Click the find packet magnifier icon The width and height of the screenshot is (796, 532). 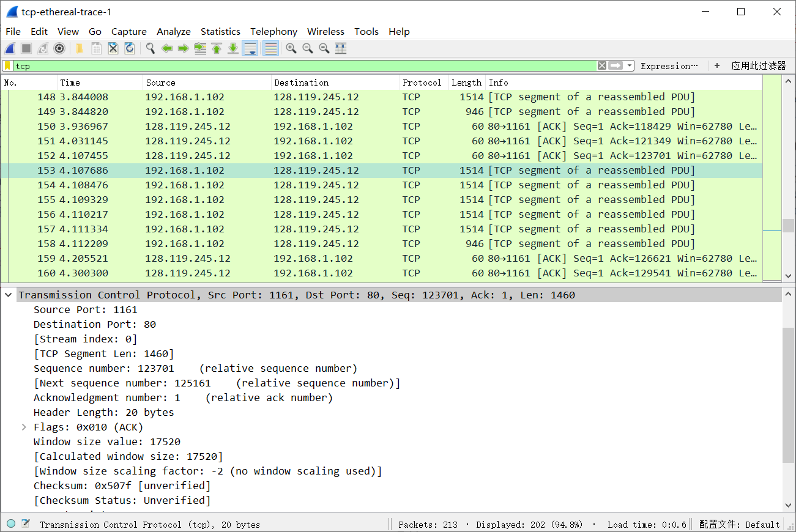tap(150, 48)
